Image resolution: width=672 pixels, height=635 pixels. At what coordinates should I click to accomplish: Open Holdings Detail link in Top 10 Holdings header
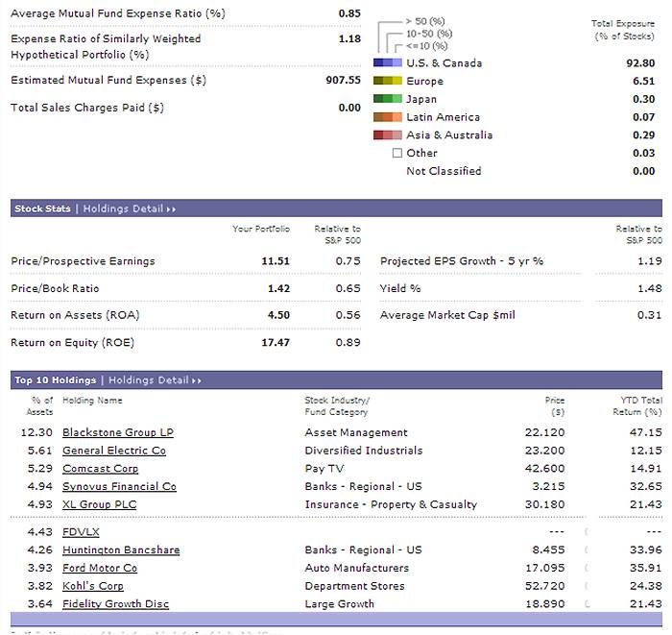coord(155,380)
